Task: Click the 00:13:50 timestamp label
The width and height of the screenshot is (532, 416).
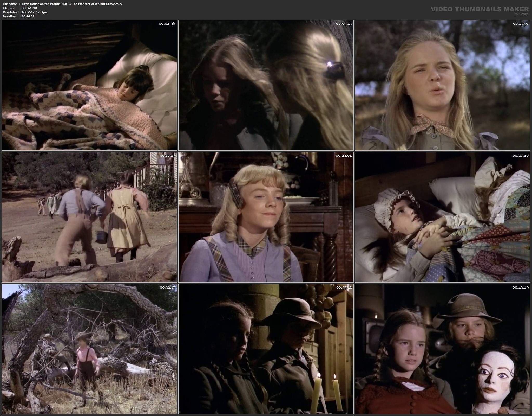Action: pyautogui.click(x=521, y=24)
